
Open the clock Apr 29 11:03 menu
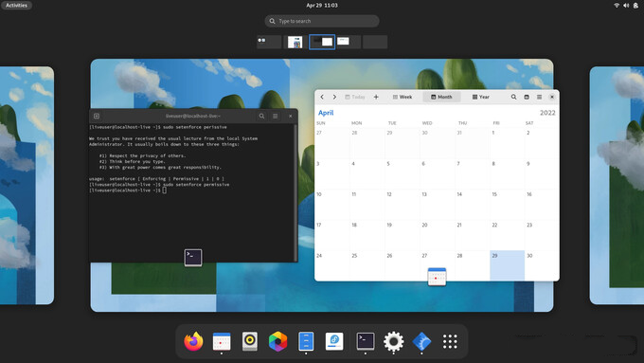click(322, 6)
